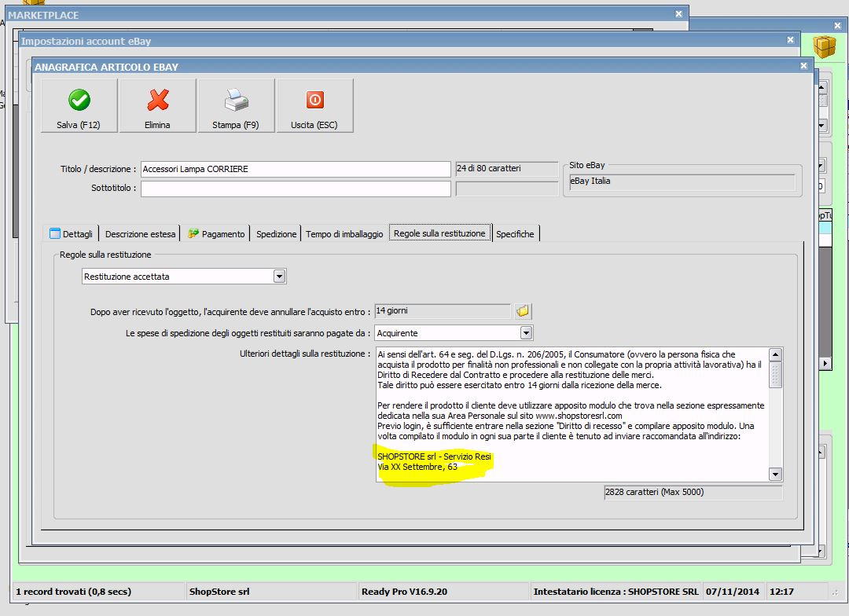This screenshot has width=849, height=616.
Task: Close the MARKETPLACE window
Action: [679, 14]
